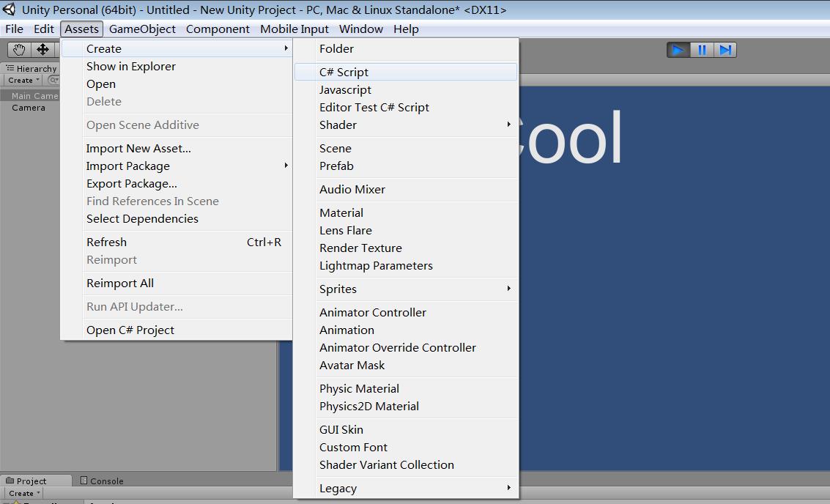Choose Import New Asset...
Image resolution: width=830 pixels, height=504 pixels.
[x=177, y=148]
